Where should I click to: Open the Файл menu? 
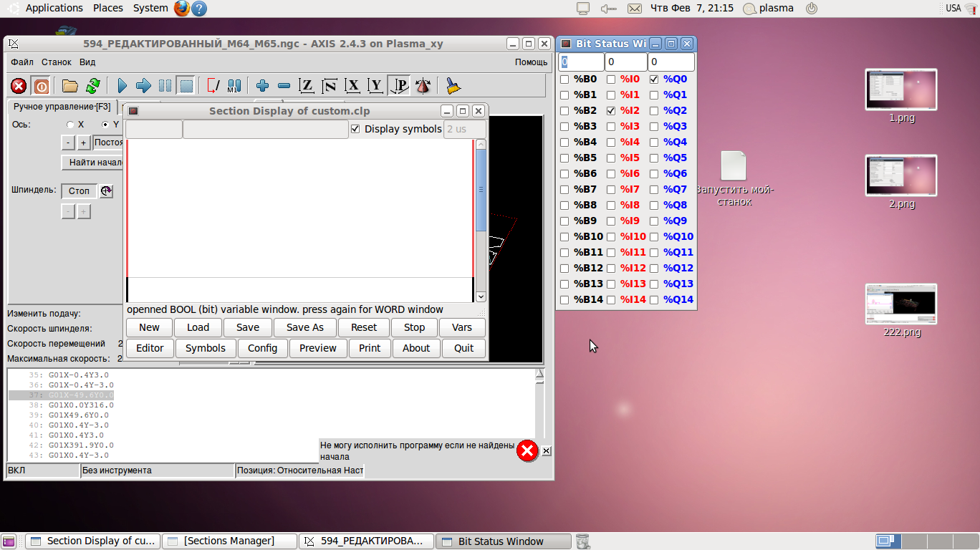coord(22,62)
